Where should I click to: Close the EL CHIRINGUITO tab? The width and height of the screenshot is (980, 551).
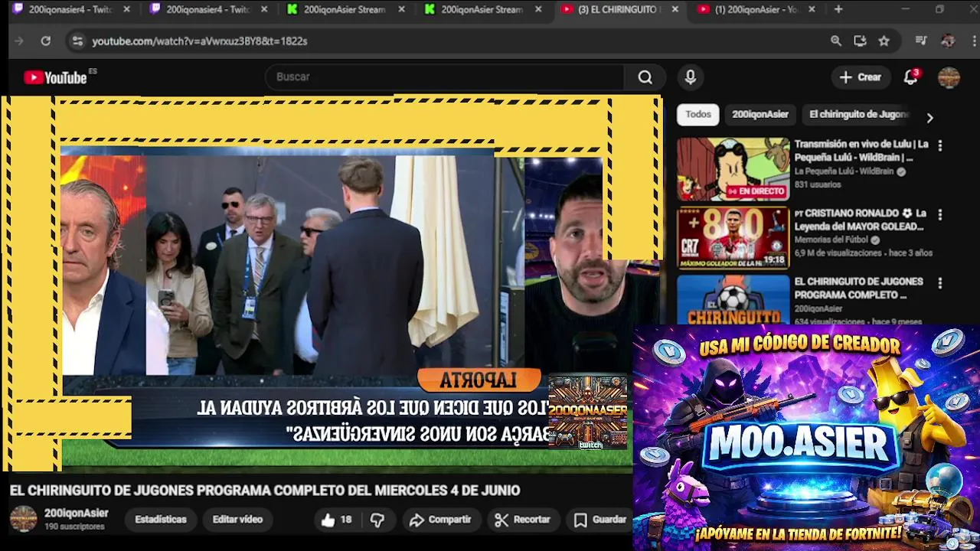pyautogui.click(x=675, y=10)
